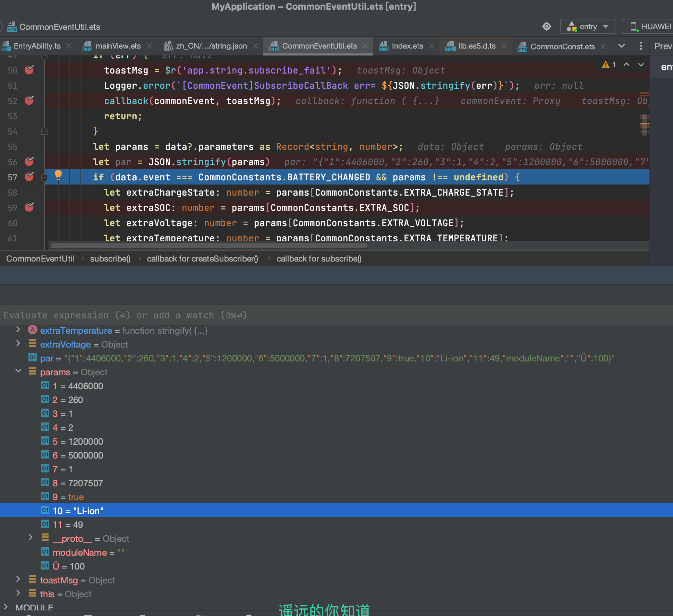
Task: Expand the __proto__ object node
Action: [31, 537]
